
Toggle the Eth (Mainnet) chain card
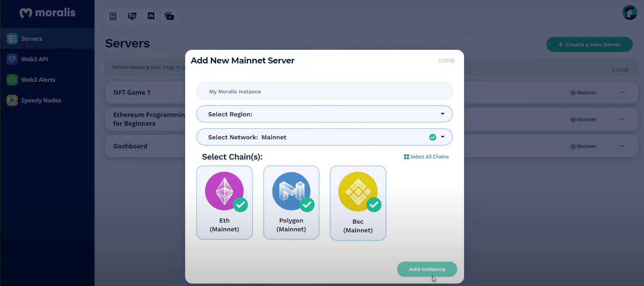[225, 202]
